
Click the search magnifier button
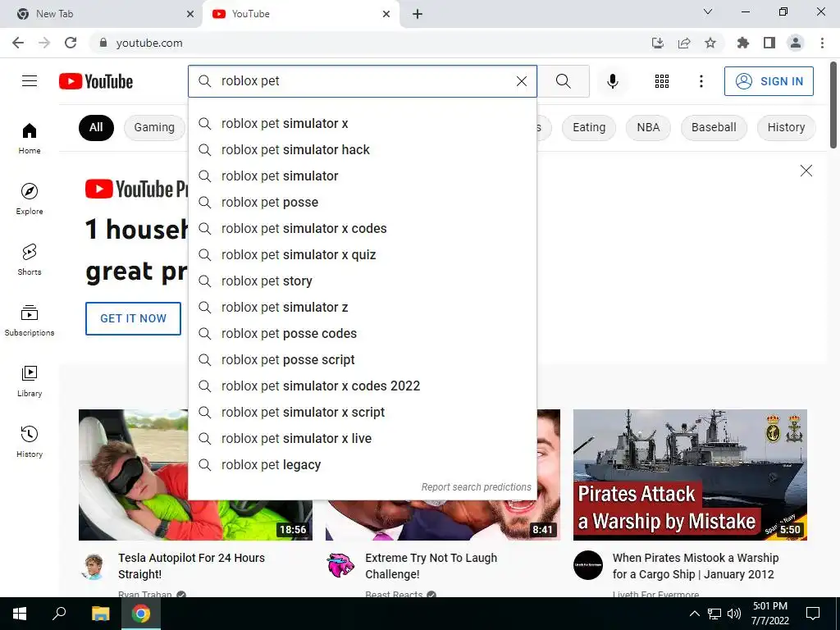click(x=563, y=81)
